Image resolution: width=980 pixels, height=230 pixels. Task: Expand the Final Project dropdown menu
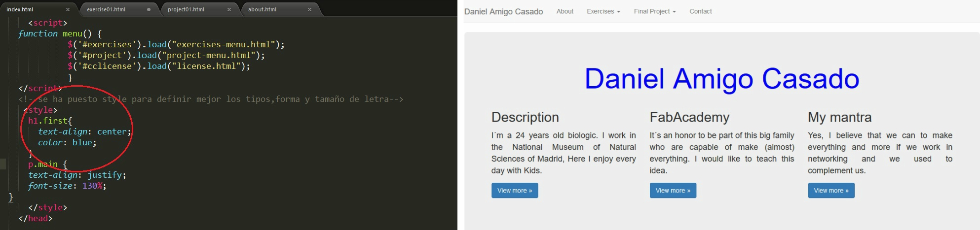click(x=655, y=11)
